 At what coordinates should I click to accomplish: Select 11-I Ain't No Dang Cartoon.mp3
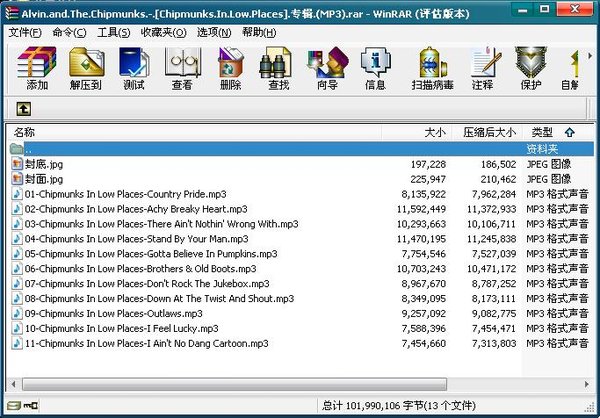click(147, 343)
